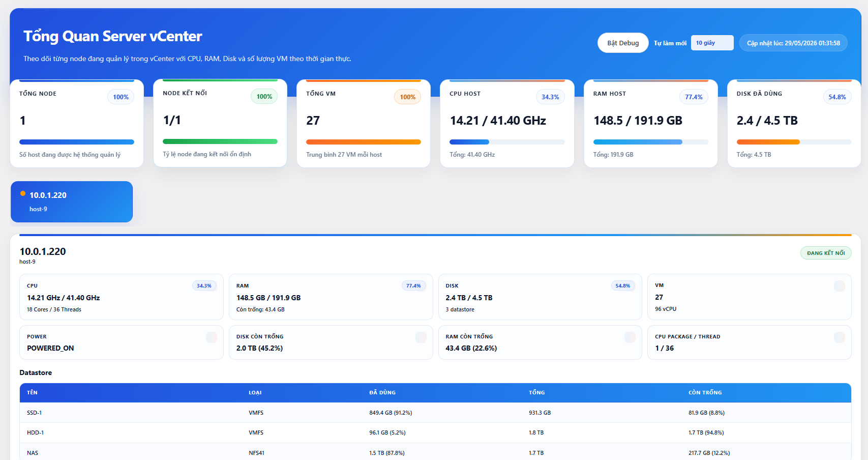Click the TỔNG VM 100% badge
Viewport: 868px width, 460px height.
click(407, 97)
